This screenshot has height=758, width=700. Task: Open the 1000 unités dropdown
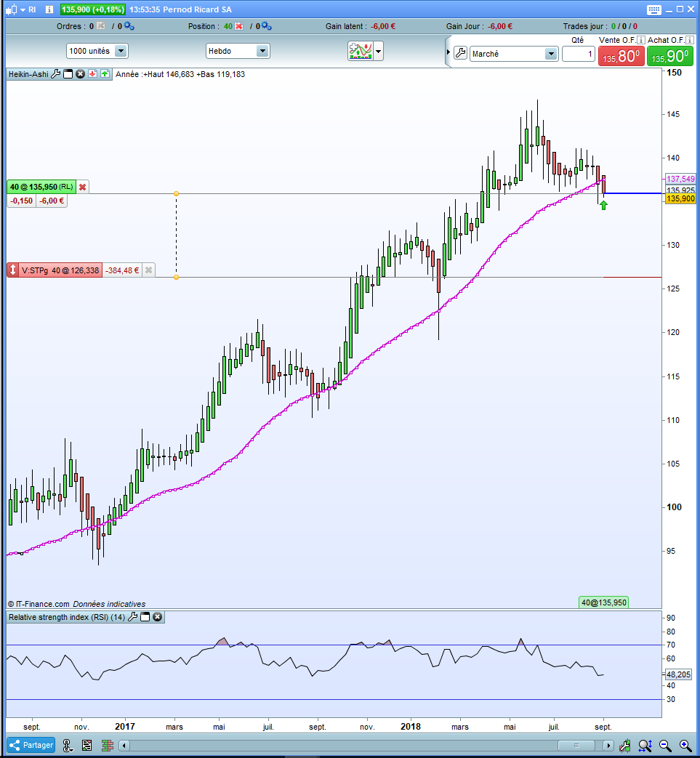click(97, 51)
